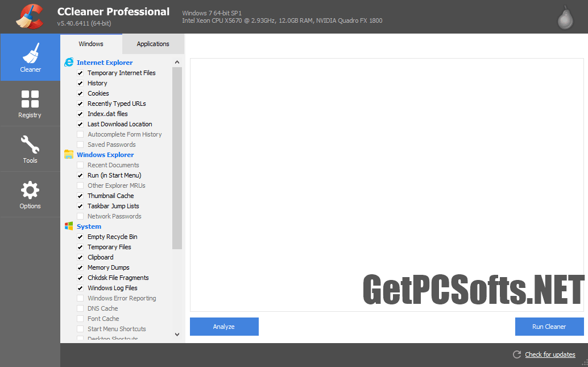Click the Internet Explorer category icon
This screenshot has width=588, height=367.
click(69, 62)
